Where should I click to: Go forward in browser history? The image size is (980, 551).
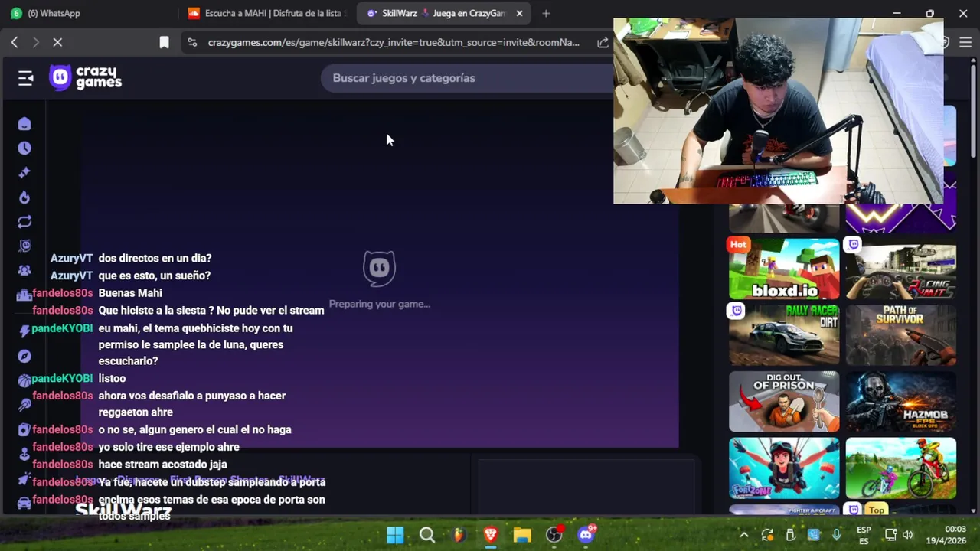click(35, 42)
